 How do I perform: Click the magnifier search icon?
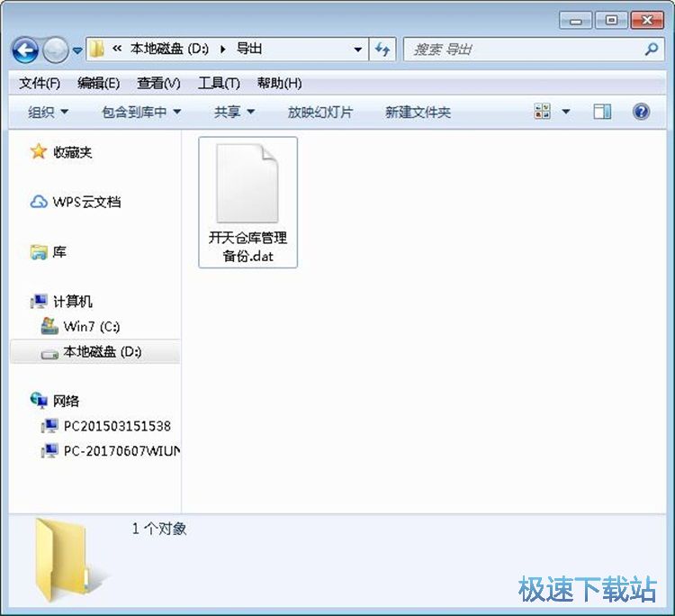tap(652, 50)
